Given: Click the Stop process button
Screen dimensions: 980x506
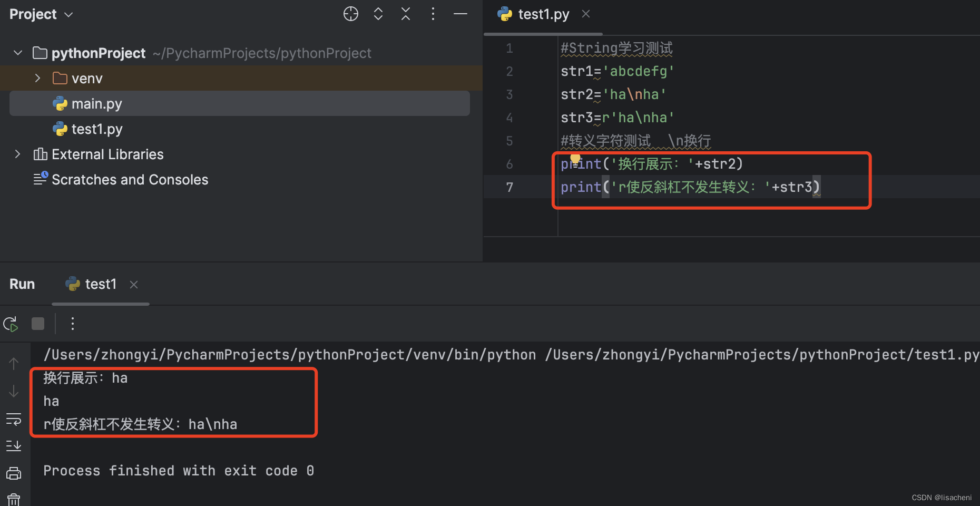Looking at the screenshot, I should pyautogui.click(x=38, y=324).
